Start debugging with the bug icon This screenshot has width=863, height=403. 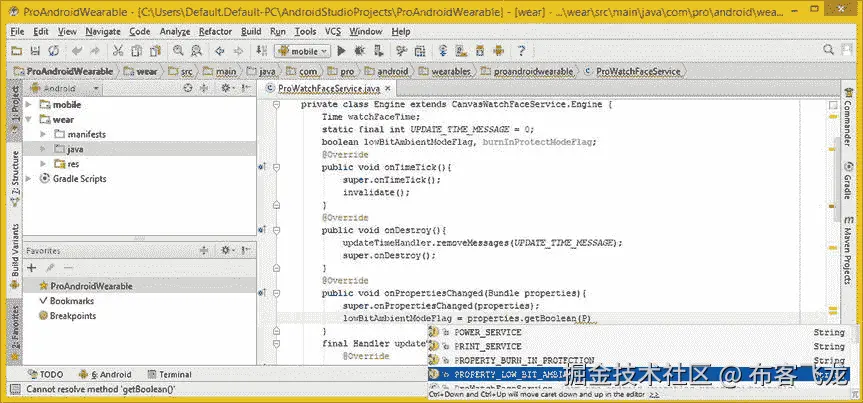tap(359, 51)
